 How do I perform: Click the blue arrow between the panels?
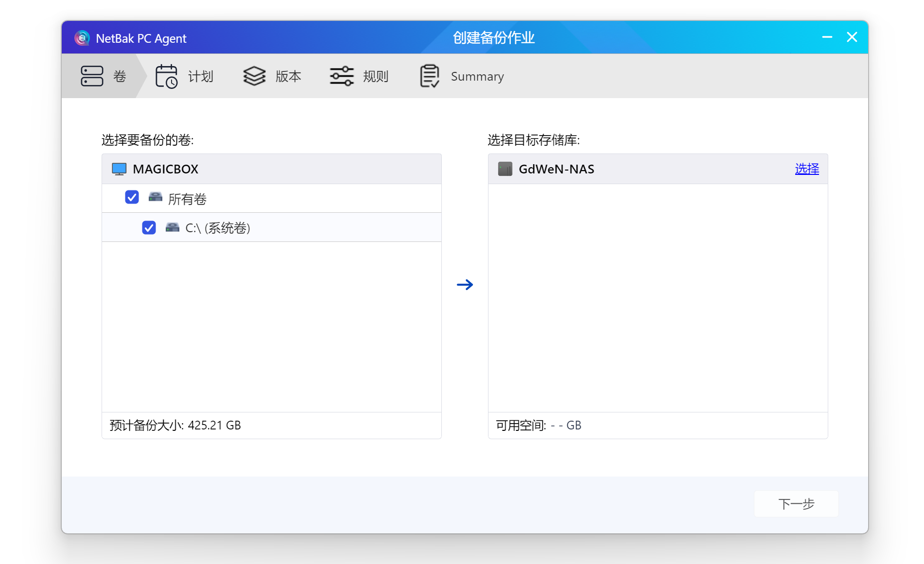pyautogui.click(x=465, y=285)
